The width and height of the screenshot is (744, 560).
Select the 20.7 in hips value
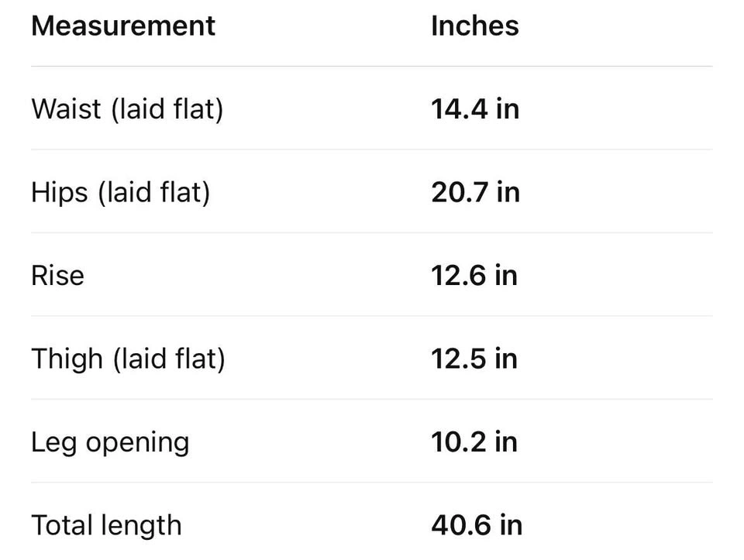476,192
